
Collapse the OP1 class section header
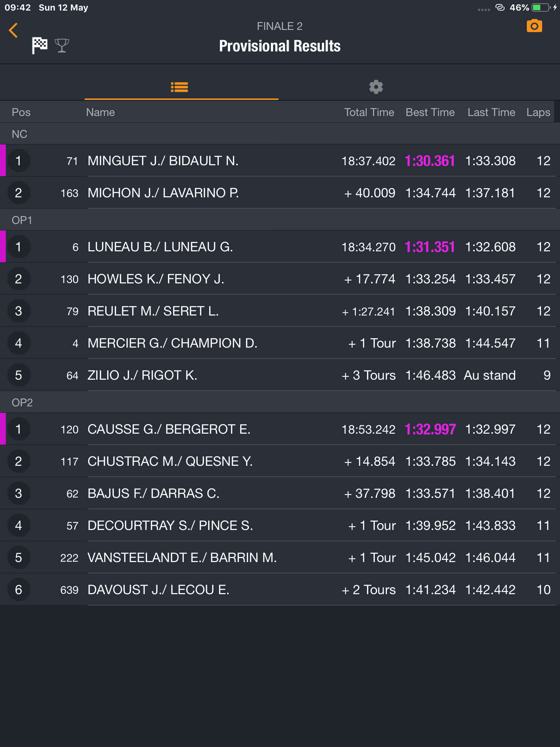280,220
